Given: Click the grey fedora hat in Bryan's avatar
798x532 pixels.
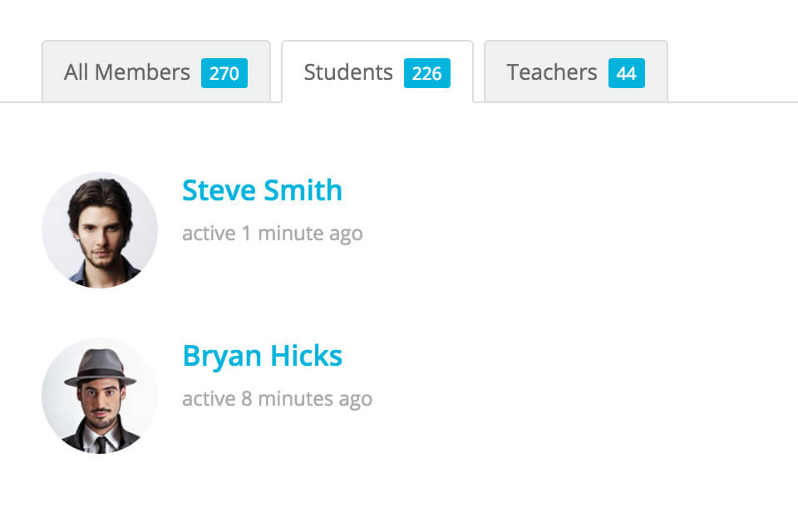Looking at the screenshot, I should tap(100, 367).
